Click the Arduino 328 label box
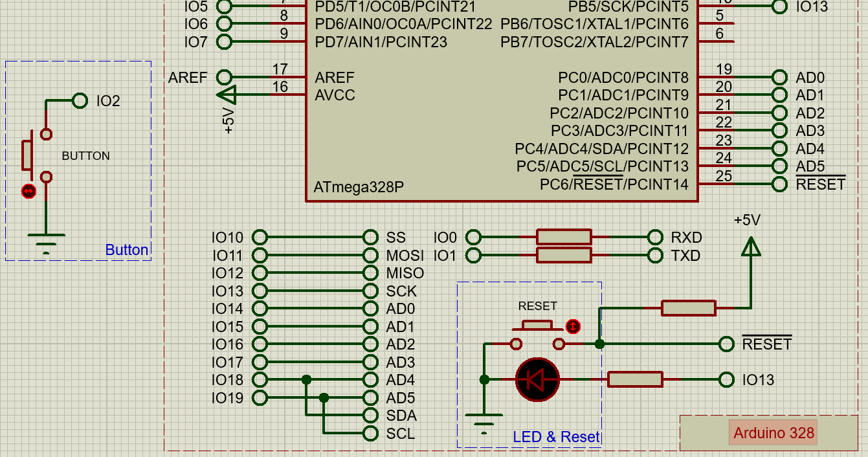This screenshot has height=457, width=868. [x=773, y=433]
